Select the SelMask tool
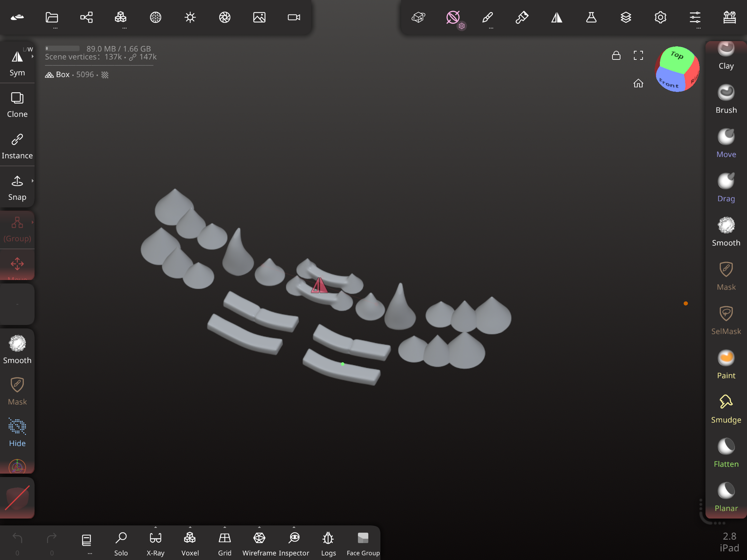Image resolution: width=747 pixels, height=560 pixels. (x=726, y=320)
